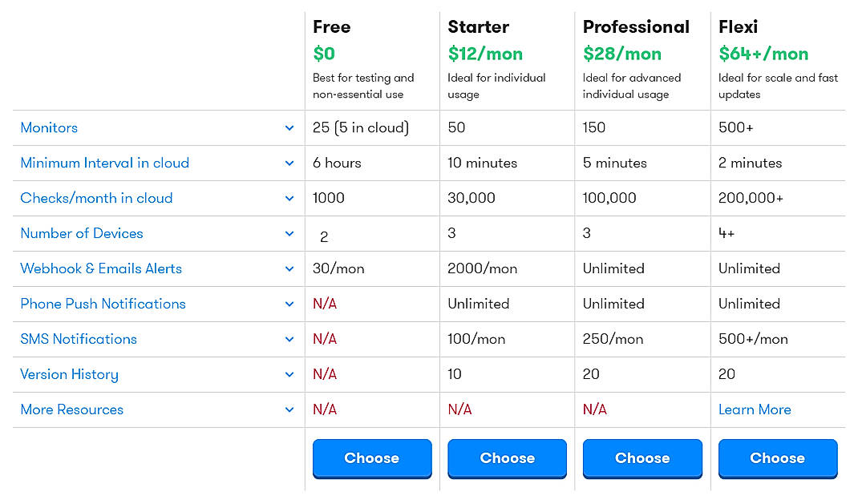The height and width of the screenshot is (504, 858).
Task: Open the Number of Devices dropdown chevron
Action: (289, 233)
